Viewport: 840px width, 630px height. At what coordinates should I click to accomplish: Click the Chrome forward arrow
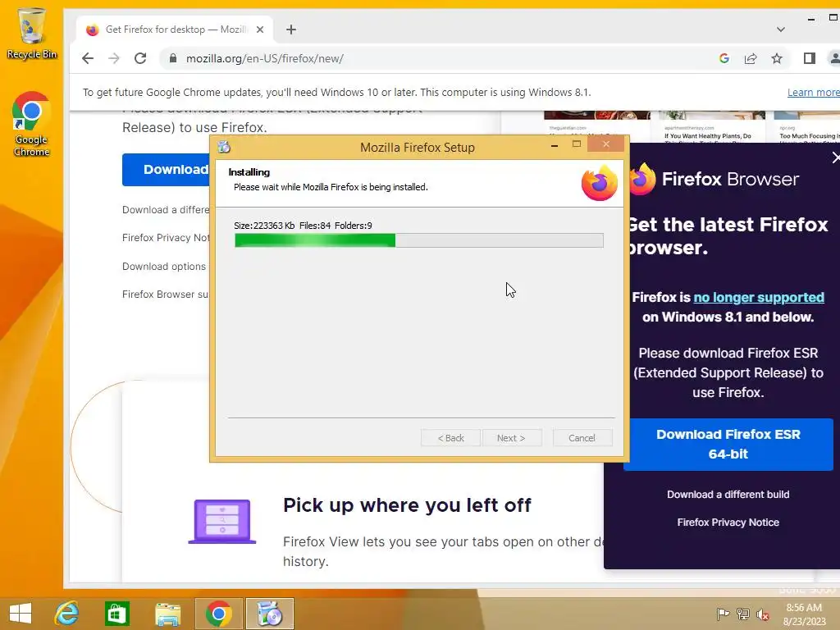[x=114, y=58]
